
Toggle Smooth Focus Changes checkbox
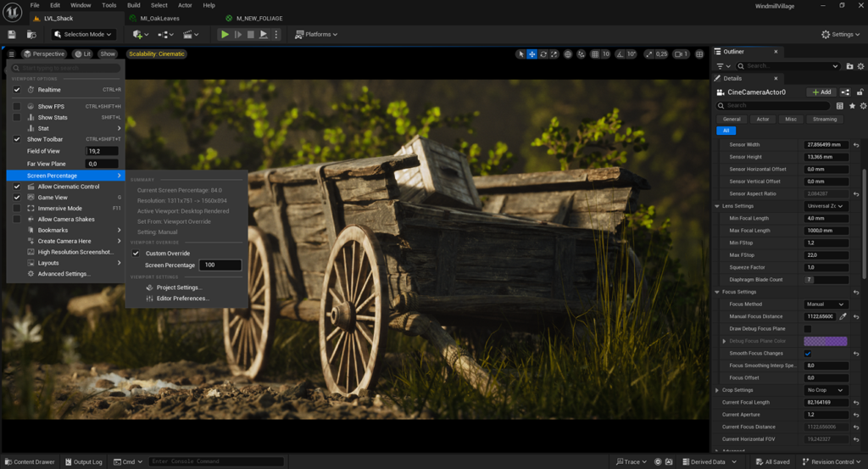coord(808,354)
